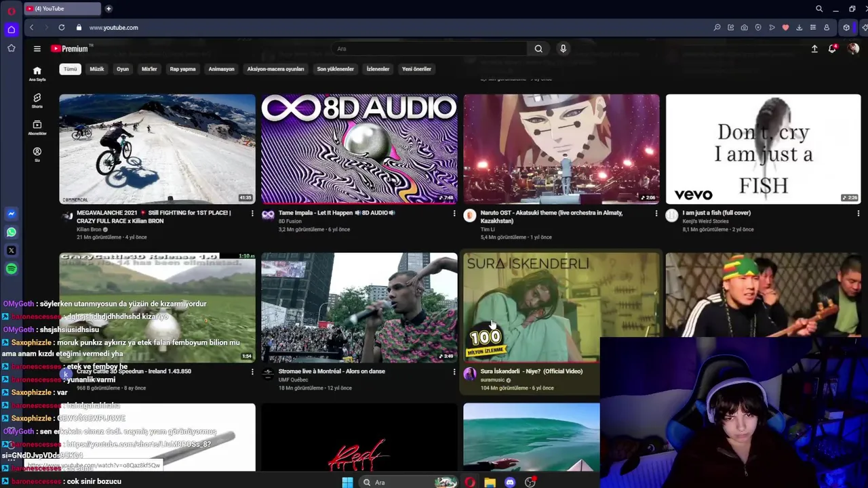Select the Mix'ler filter chip
Screen dimensions: 868x488
pyautogui.click(x=149, y=69)
